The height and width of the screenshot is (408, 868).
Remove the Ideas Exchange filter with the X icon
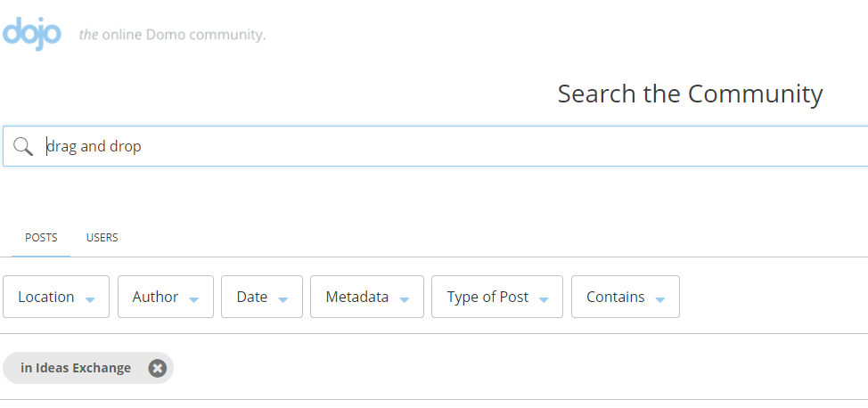(x=157, y=368)
